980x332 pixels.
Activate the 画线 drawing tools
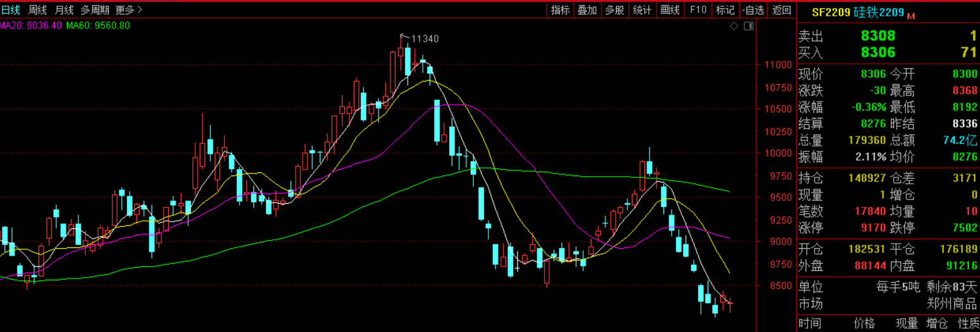click(x=670, y=10)
